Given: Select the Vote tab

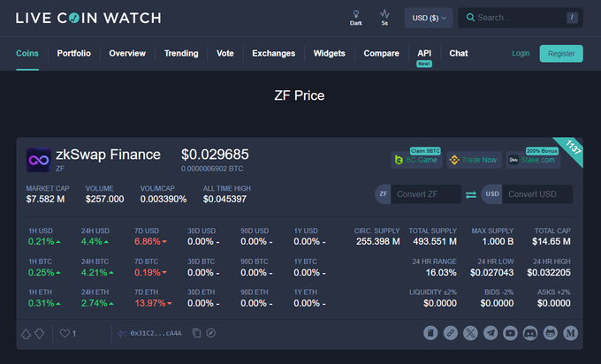Looking at the screenshot, I should (225, 53).
